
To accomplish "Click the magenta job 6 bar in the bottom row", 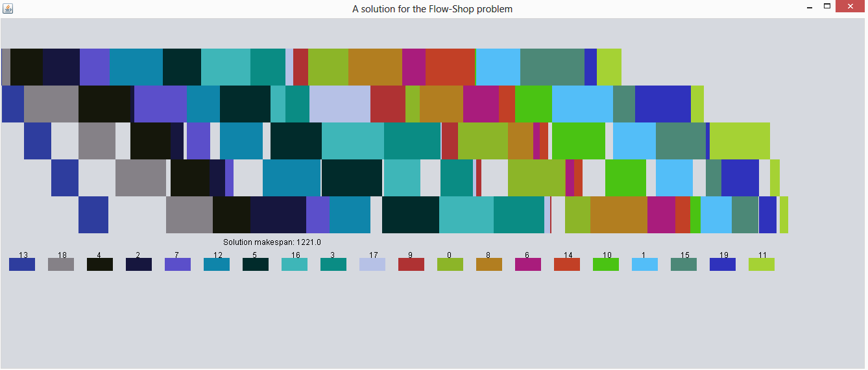I will tap(661, 214).
